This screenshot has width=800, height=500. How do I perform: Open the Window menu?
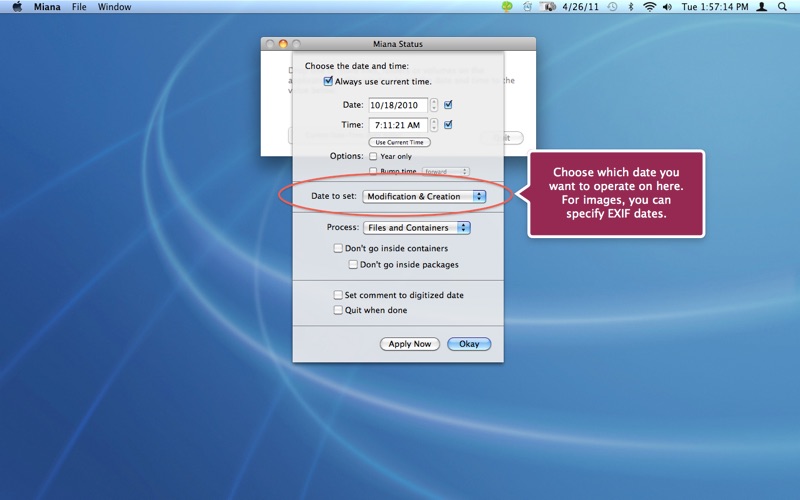[x=114, y=7]
